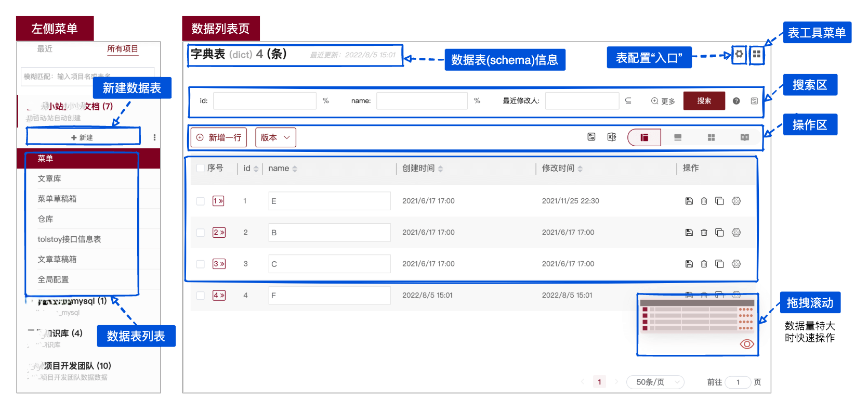Sort by the name column arrows

tap(295, 169)
